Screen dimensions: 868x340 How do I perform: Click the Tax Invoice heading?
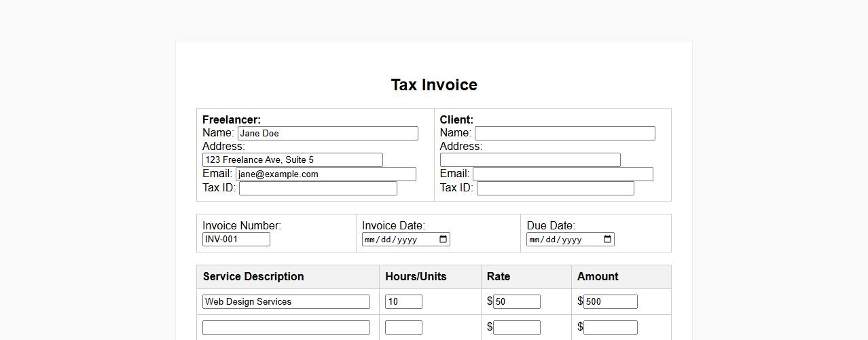(434, 85)
